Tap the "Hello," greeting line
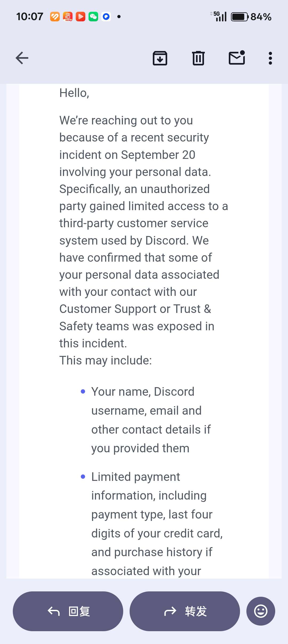The height and width of the screenshot is (644, 288). [74, 93]
